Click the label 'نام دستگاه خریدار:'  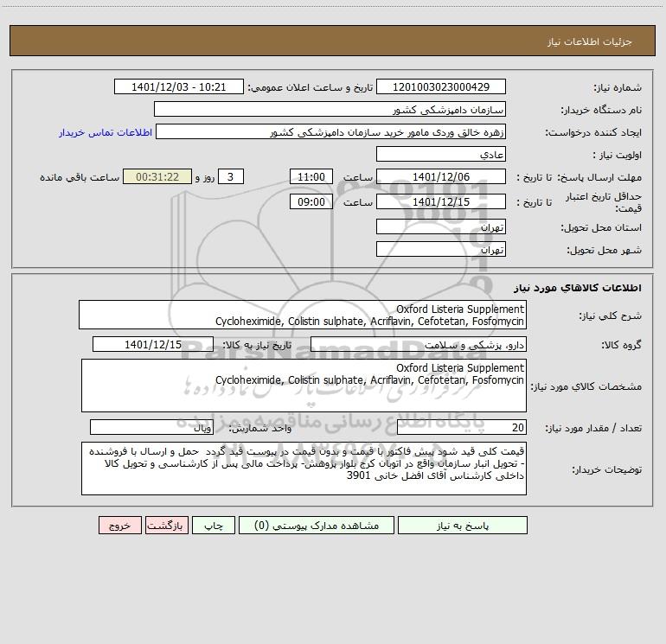coord(601,111)
